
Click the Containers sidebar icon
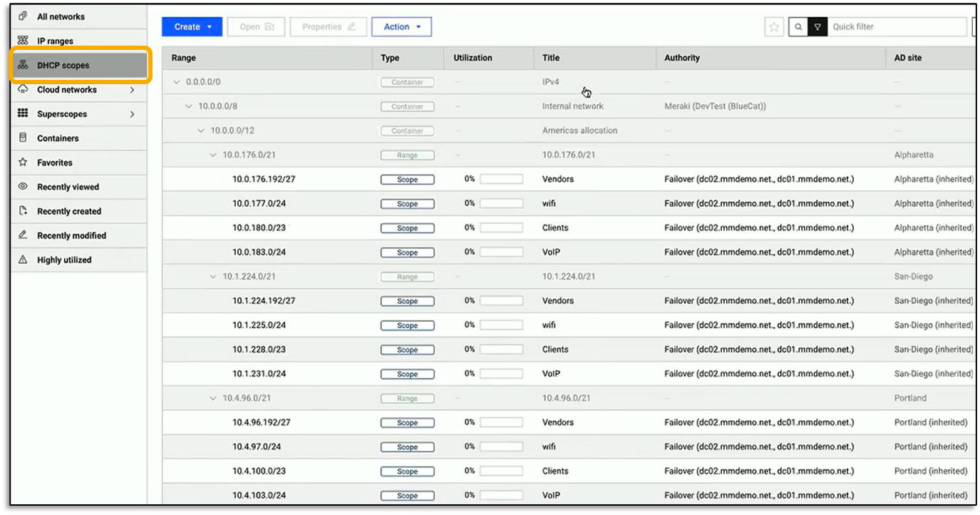click(x=56, y=138)
